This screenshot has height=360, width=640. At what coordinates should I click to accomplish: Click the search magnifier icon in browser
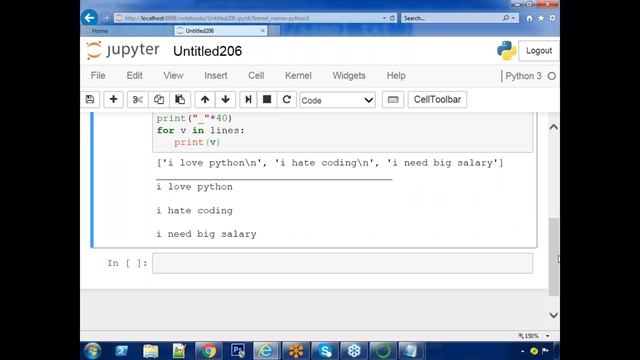pyautogui.click(x=506, y=18)
